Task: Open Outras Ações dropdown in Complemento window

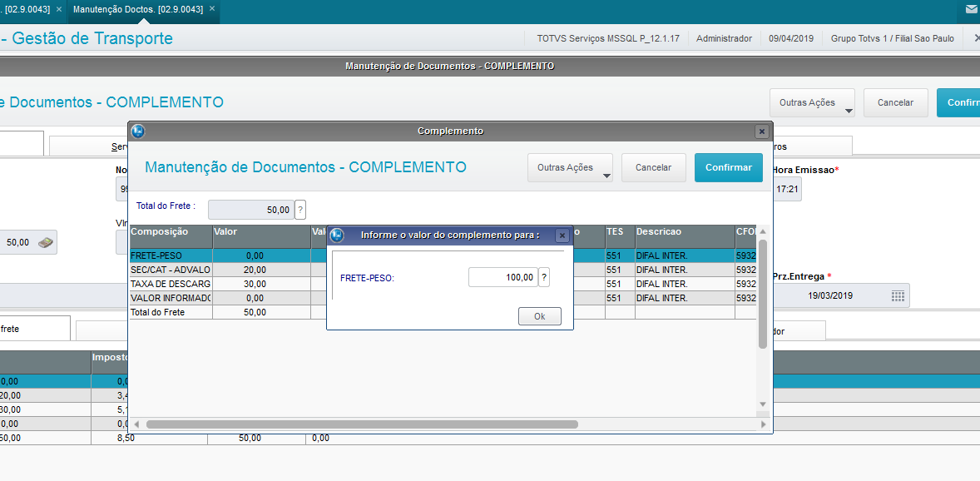Action: tap(570, 167)
